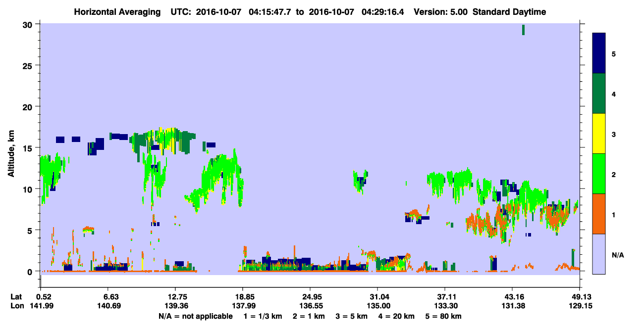Click the orange 1 colorbar segment

coord(599,214)
